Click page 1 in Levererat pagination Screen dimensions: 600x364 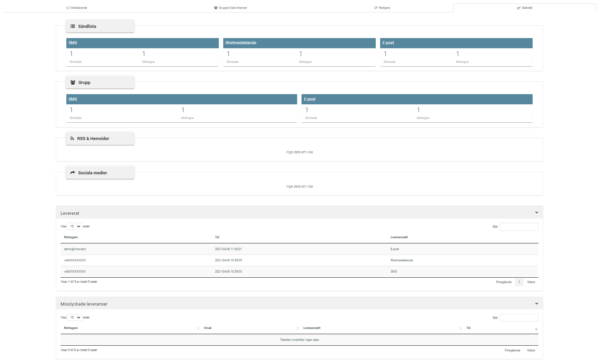519,282
